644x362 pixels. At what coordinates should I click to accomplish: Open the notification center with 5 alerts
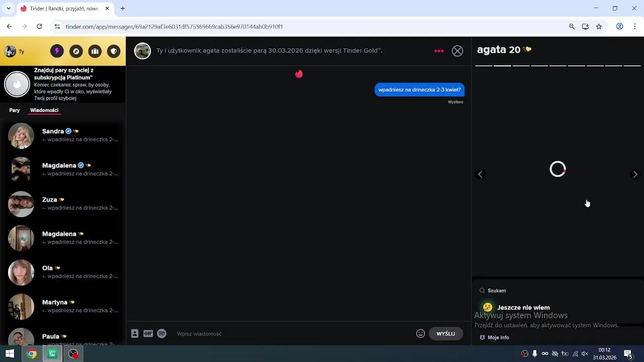click(628, 354)
